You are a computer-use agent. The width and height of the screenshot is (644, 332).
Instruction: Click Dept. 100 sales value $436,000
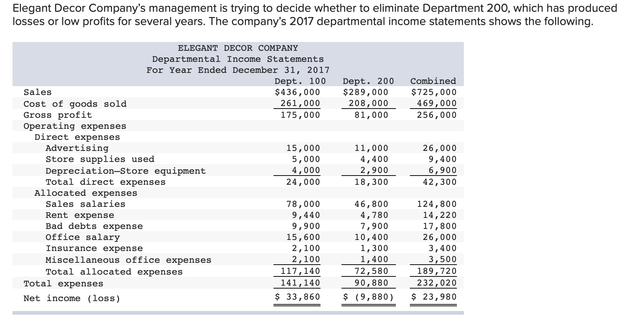pos(297,92)
